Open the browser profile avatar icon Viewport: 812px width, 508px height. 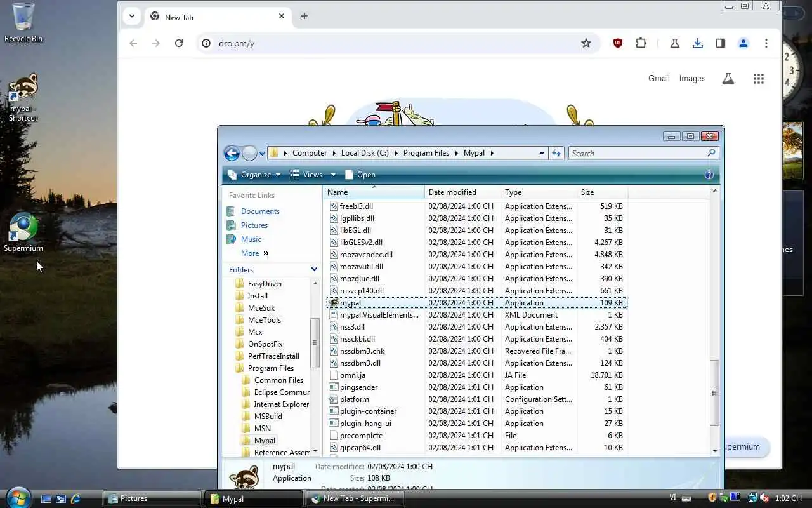[743, 43]
